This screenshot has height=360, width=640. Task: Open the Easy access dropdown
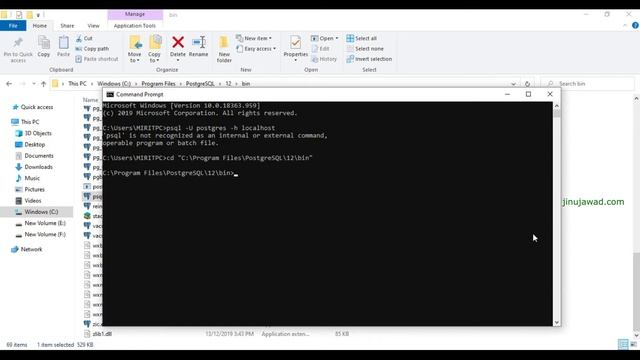pos(256,49)
